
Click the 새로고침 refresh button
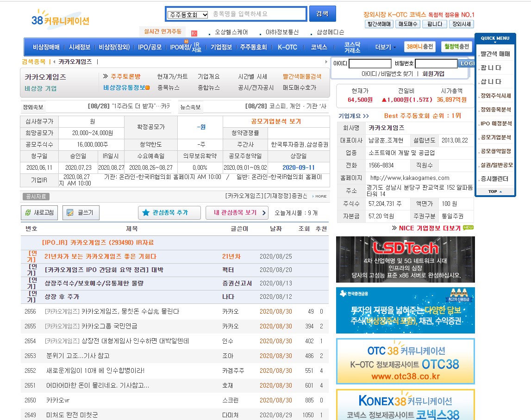[x=39, y=212]
